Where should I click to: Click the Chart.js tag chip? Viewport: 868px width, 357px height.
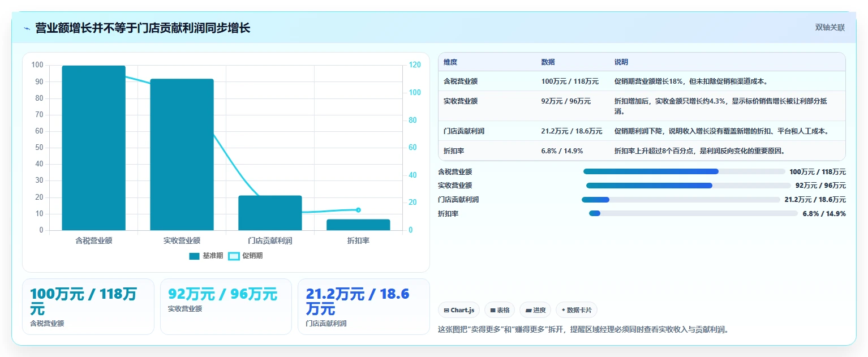[x=459, y=310]
